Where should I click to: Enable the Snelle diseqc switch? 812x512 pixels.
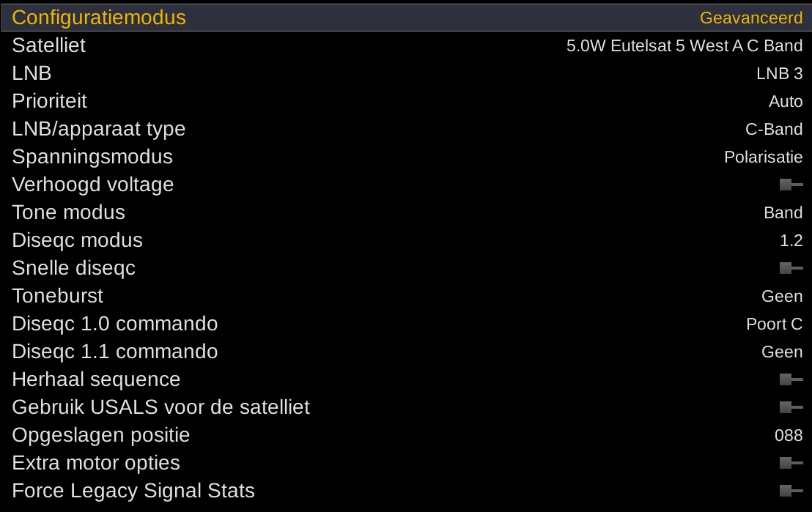(791, 268)
